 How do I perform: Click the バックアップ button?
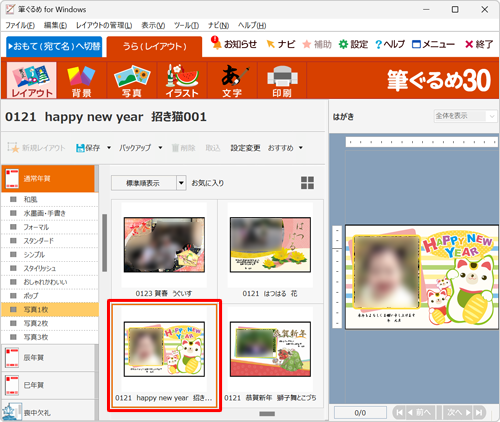(135, 148)
